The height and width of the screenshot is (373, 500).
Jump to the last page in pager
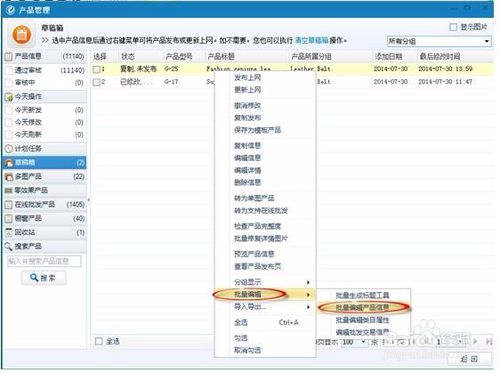[489, 341]
